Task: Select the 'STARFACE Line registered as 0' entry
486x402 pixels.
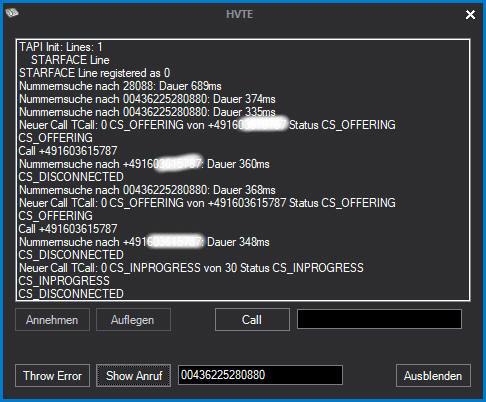Action: 94,73
